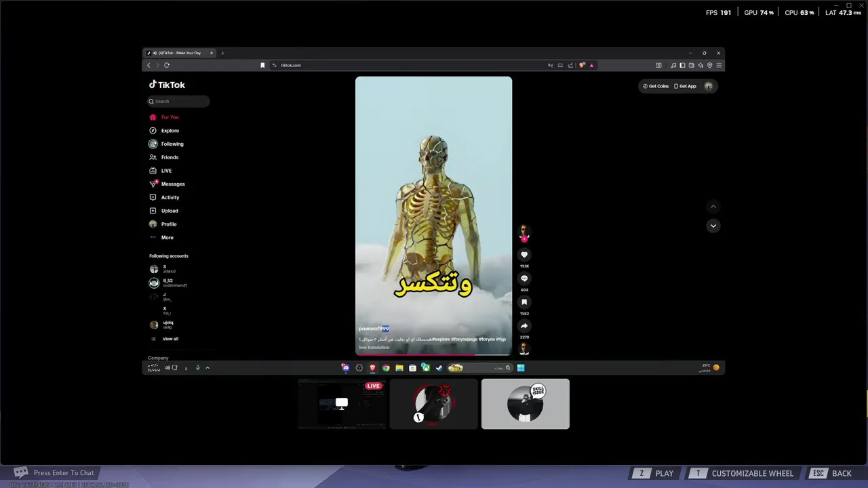Click the Brave Rewards triangle icon
Screen dimensions: 868x488
(x=591, y=65)
